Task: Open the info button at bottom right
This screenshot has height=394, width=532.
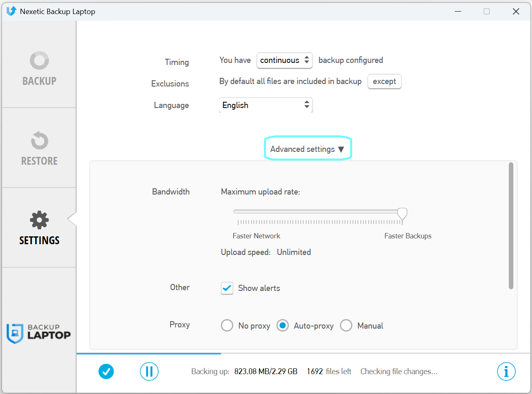Action: 506,371
